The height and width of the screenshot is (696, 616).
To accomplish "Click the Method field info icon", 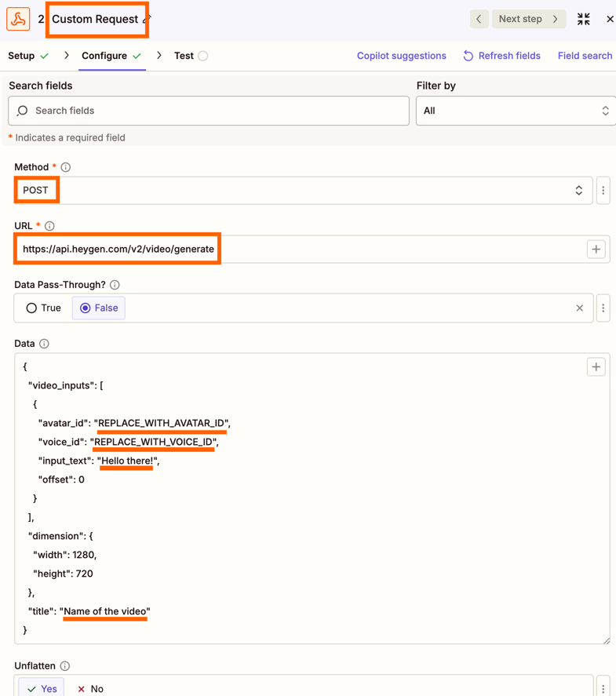I will pos(66,167).
